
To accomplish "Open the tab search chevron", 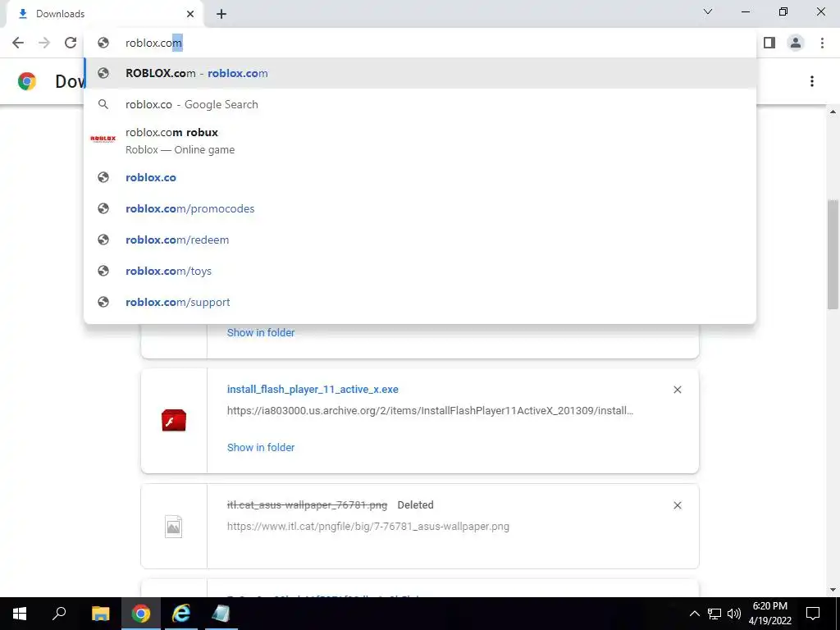I will [708, 11].
